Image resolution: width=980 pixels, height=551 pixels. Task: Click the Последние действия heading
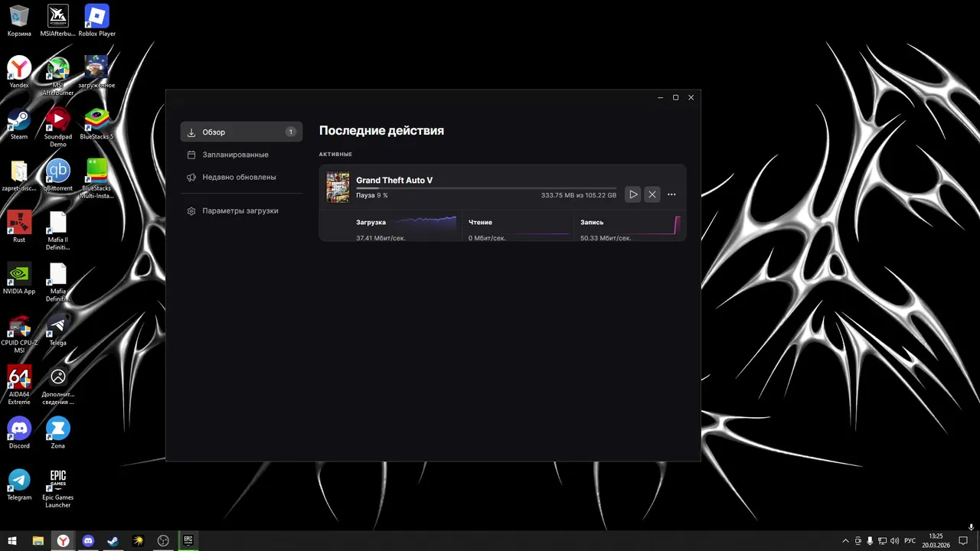point(381,131)
